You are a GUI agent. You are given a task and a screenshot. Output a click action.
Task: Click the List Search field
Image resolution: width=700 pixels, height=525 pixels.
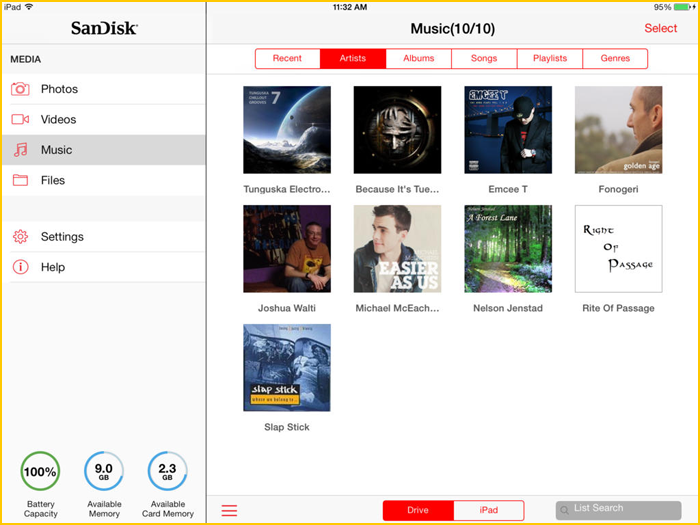coord(618,509)
